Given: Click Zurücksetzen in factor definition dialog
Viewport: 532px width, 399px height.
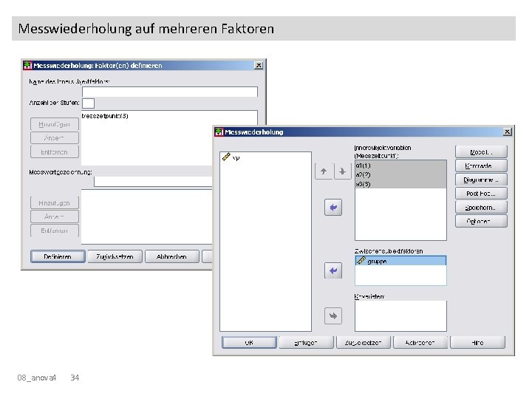Looking at the screenshot, I should (115, 256).
